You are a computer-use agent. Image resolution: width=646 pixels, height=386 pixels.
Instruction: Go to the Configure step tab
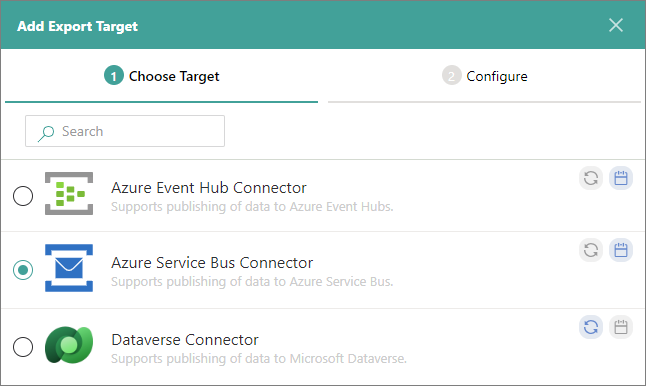(484, 77)
